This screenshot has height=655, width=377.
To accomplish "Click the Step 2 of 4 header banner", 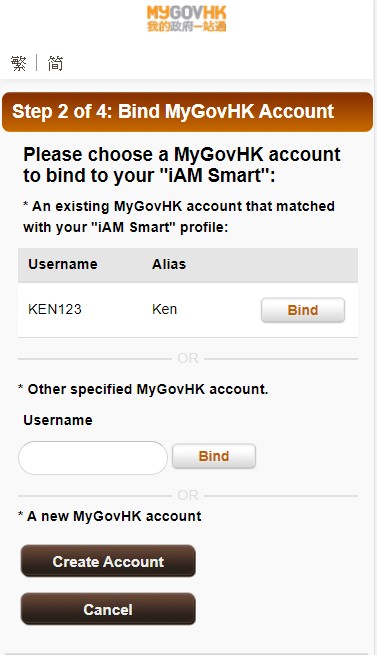I will click(187, 112).
